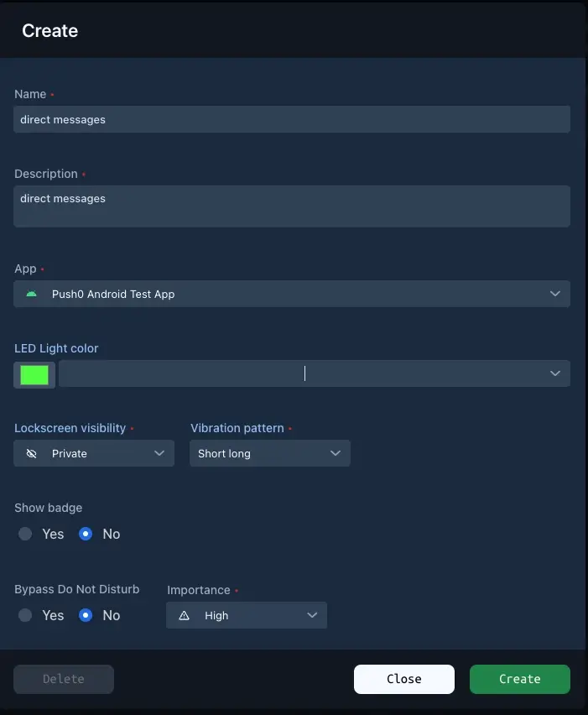588x715 pixels.
Task: Click the Android icon in App field
Action: [x=31, y=294]
